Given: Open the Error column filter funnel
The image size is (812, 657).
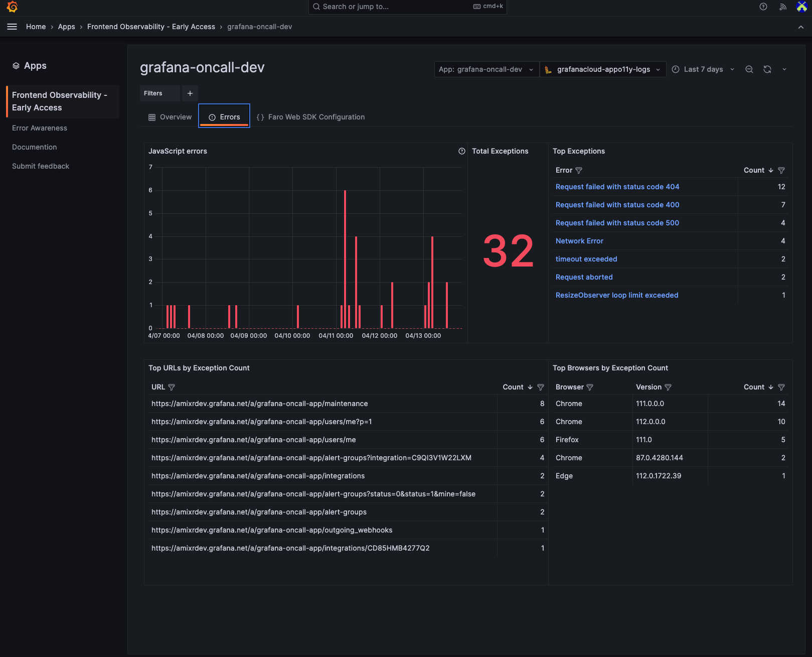Looking at the screenshot, I should click(x=579, y=170).
